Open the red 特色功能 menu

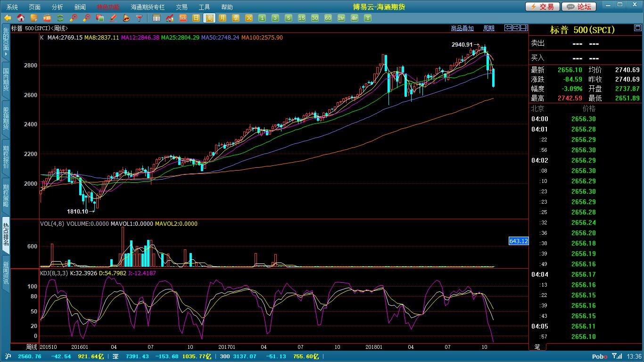point(108,7)
